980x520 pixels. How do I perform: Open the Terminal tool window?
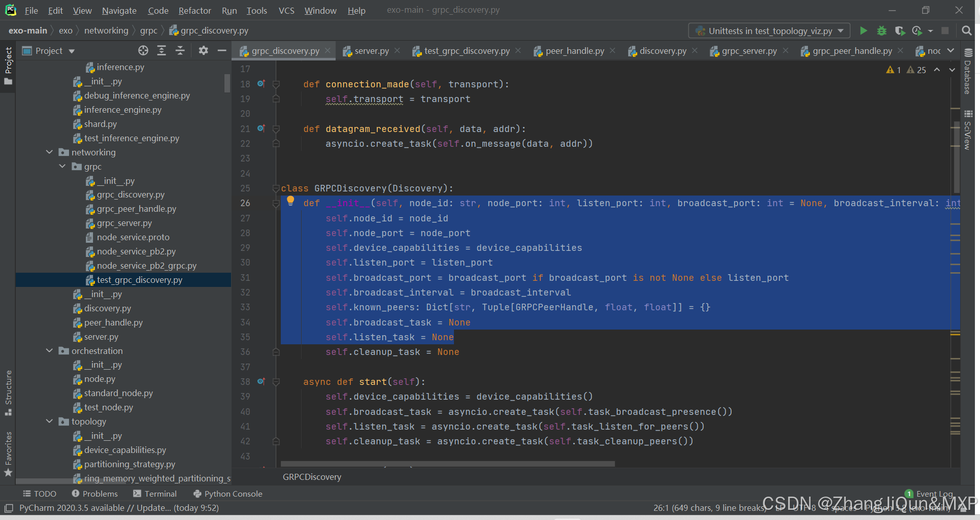click(155, 494)
